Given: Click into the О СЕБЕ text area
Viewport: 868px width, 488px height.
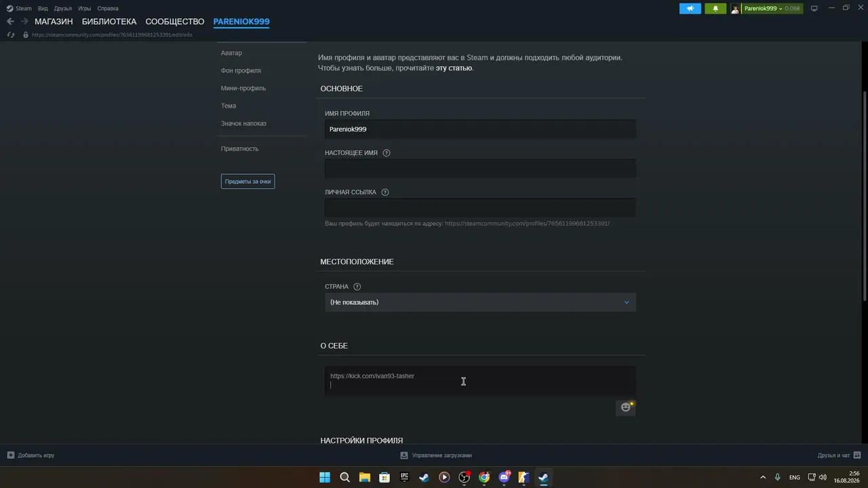Looking at the screenshot, I should [480, 381].
